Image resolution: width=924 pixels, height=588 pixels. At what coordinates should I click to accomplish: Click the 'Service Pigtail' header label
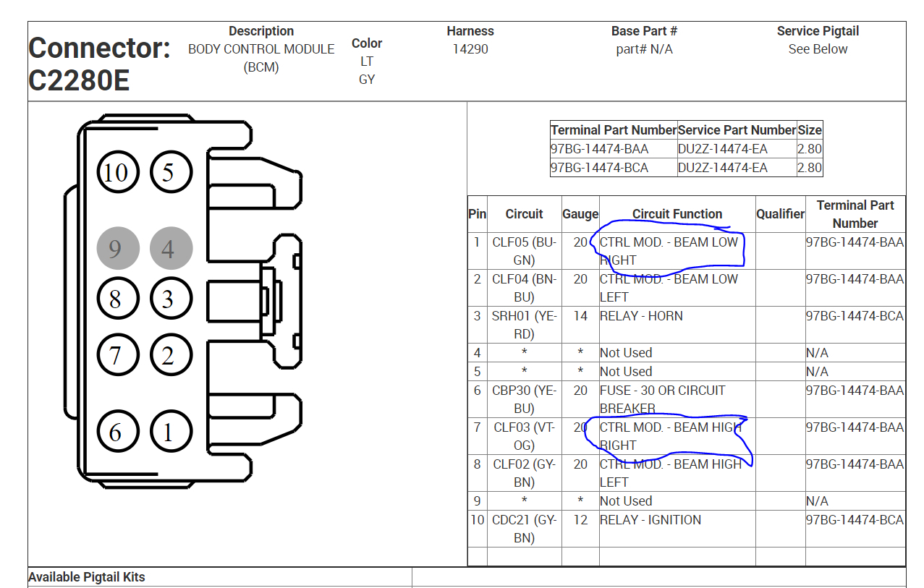(x=818, y=31)
